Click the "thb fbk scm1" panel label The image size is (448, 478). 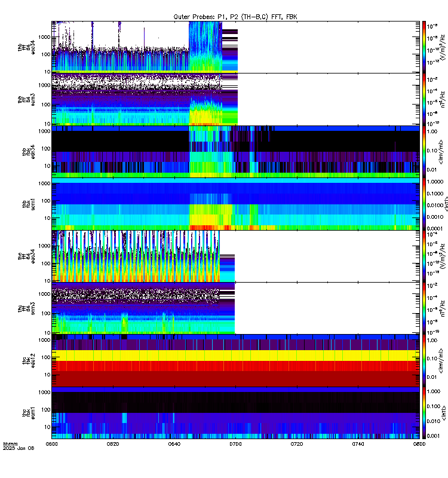pyautogui.click(x=28, y=204)
